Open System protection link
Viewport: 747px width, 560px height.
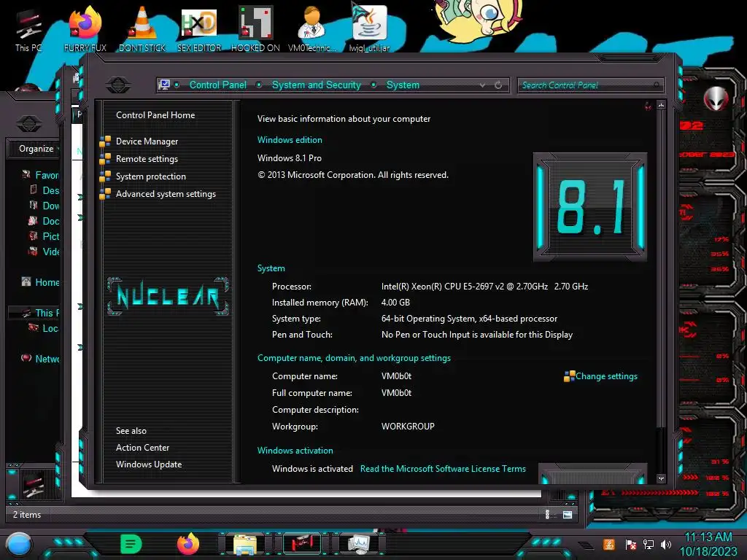[150, 176]
